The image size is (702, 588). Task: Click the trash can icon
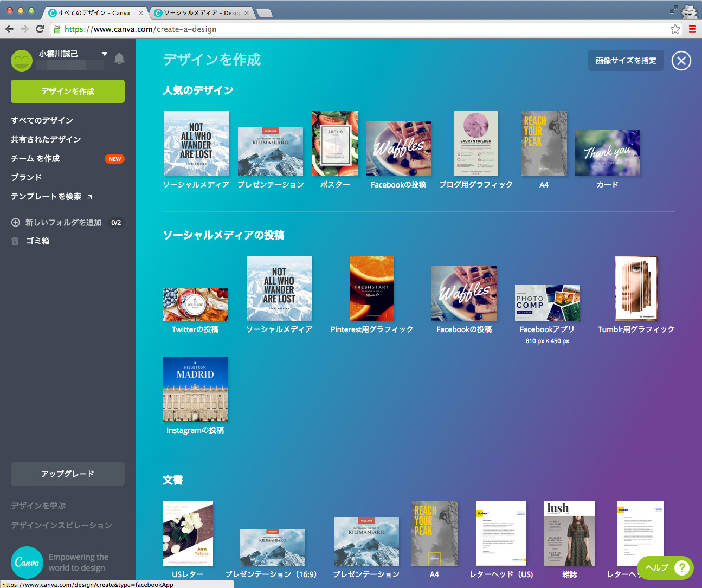(x=15, y=241)
